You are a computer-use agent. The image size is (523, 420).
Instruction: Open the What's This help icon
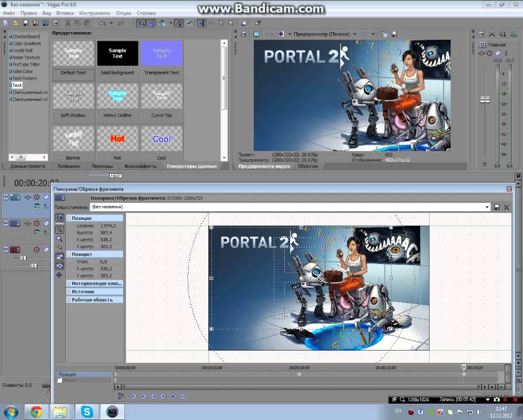(257, 23)
